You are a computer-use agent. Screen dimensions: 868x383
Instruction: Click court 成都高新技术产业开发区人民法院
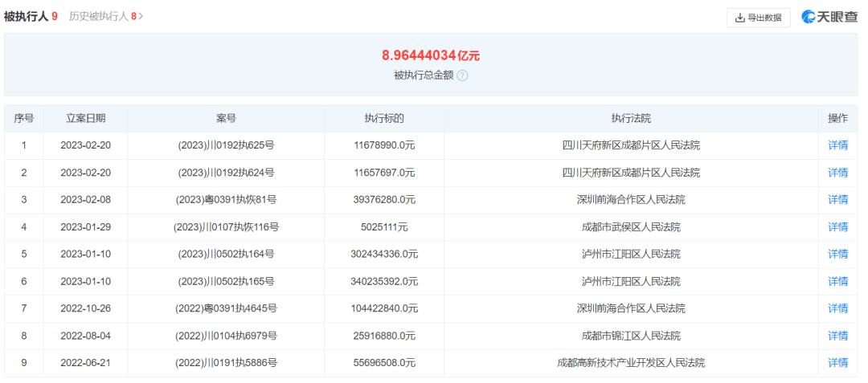click(631, 363)
